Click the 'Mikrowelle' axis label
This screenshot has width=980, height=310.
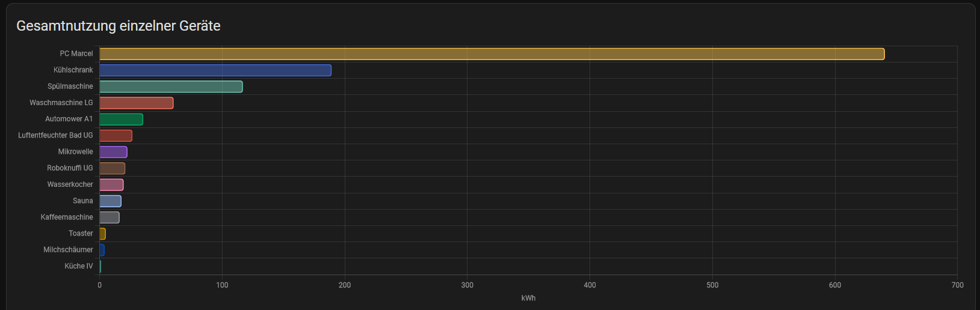[76, 151]
